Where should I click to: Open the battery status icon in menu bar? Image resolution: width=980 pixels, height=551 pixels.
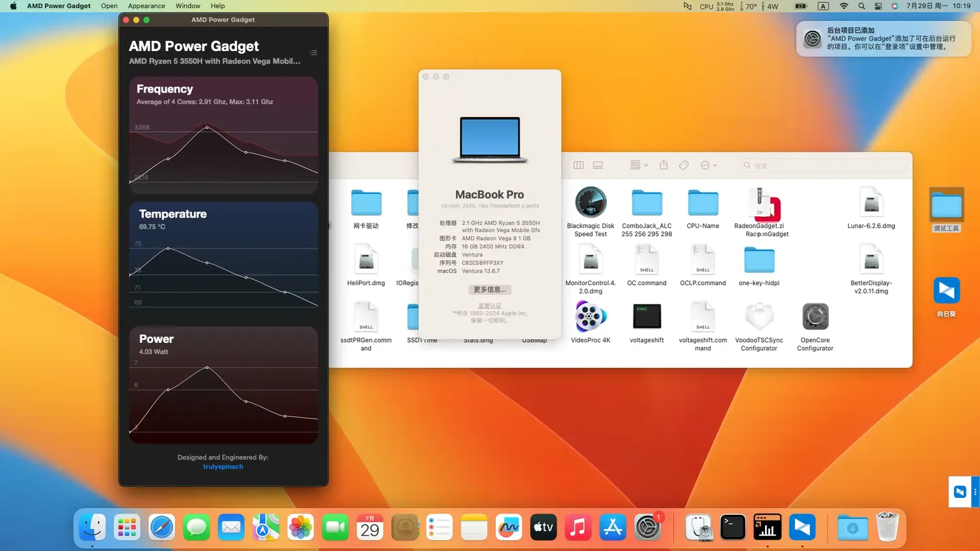coord(801,6)
